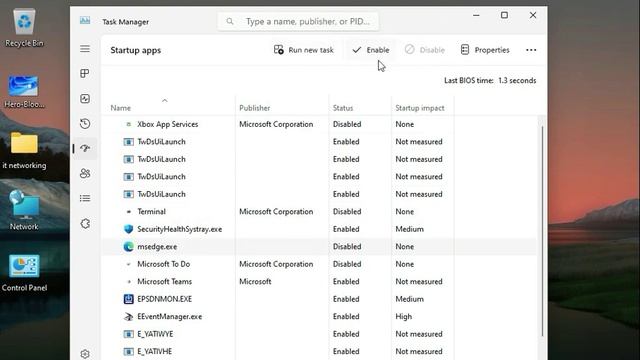The height and width of the screenshot is (360, 640).
Task: Open the Details page icon
Action: click(x=85, y=198)
